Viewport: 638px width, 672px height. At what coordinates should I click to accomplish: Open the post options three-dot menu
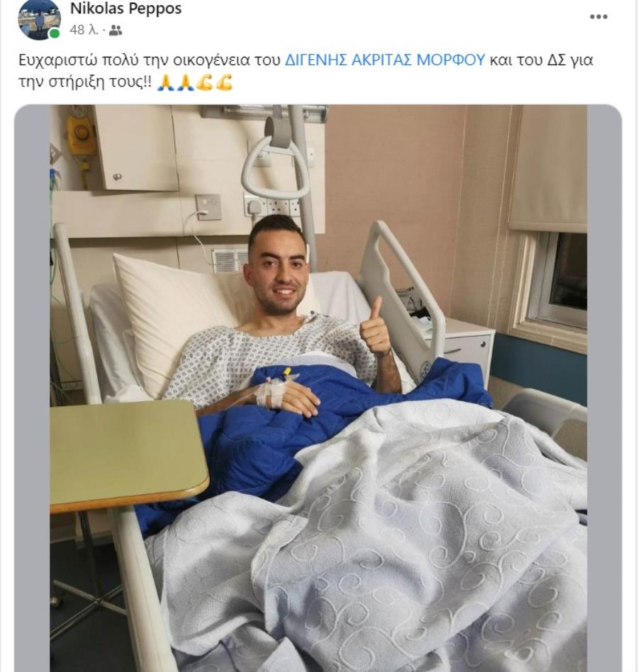point(598,17)
